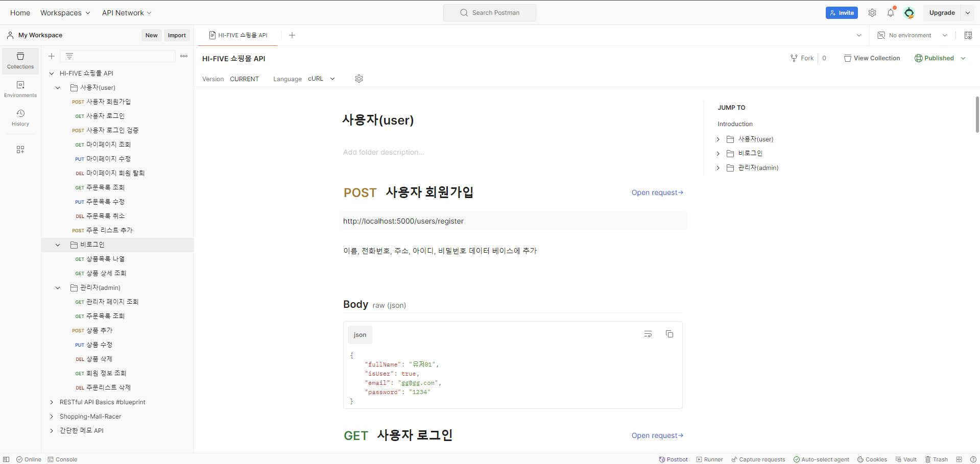Viewport: 980px width, 464px height.
Task: Click the New button in workspace header
Action: (152, 35)
